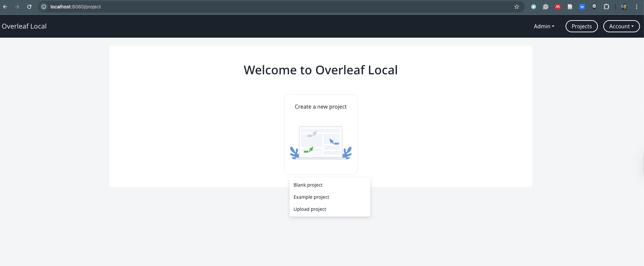The height and width of the screenshot is (266, 644).
Task: Click the Overleaf Local brand link
Action: click(x=24, y=26)
